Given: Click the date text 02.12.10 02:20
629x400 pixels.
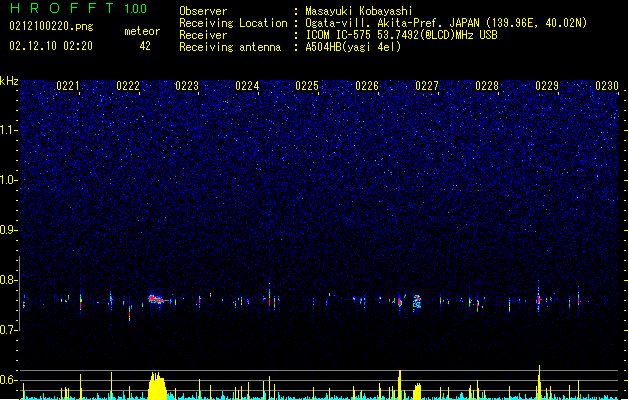Looking at the screenshot, I should click(x=51, y=46).
